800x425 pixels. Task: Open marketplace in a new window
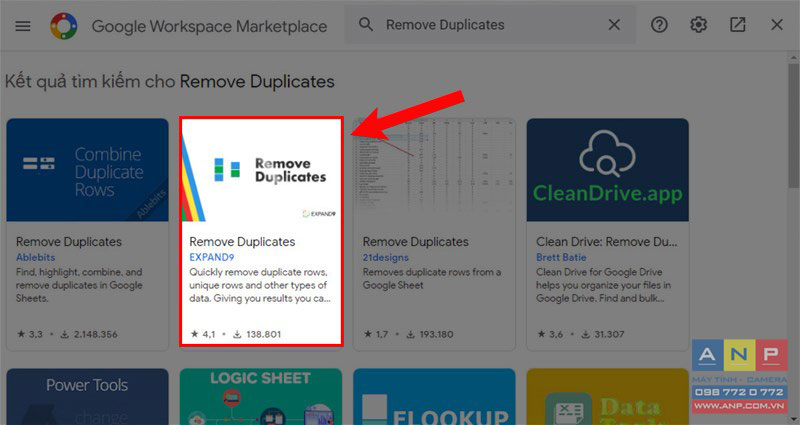coord(738,24)
